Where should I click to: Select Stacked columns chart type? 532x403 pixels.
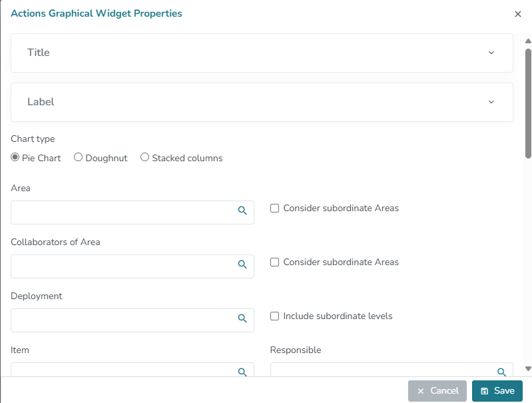[144, 158]
